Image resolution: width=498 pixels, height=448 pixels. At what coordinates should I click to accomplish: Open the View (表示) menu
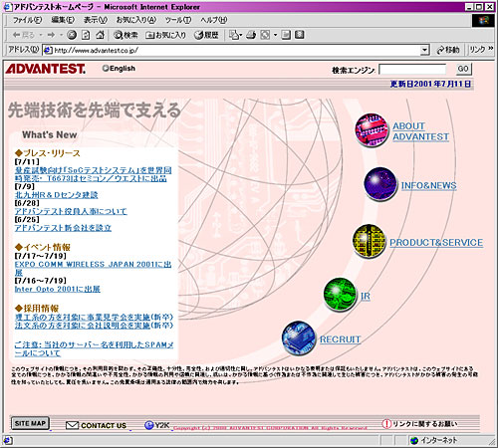(96, 20)
